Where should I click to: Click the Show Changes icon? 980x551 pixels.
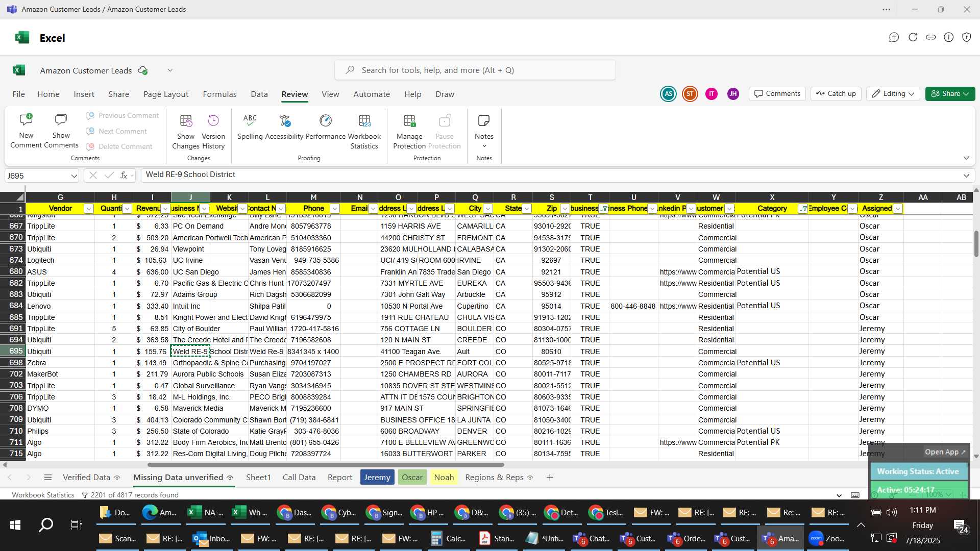click(186, 121)
